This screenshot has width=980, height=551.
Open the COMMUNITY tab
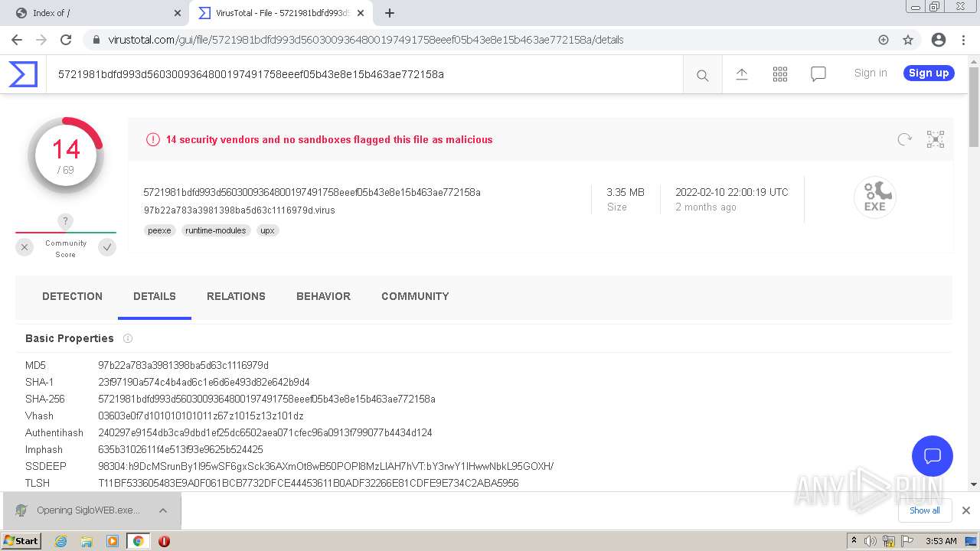coord(415,296)
